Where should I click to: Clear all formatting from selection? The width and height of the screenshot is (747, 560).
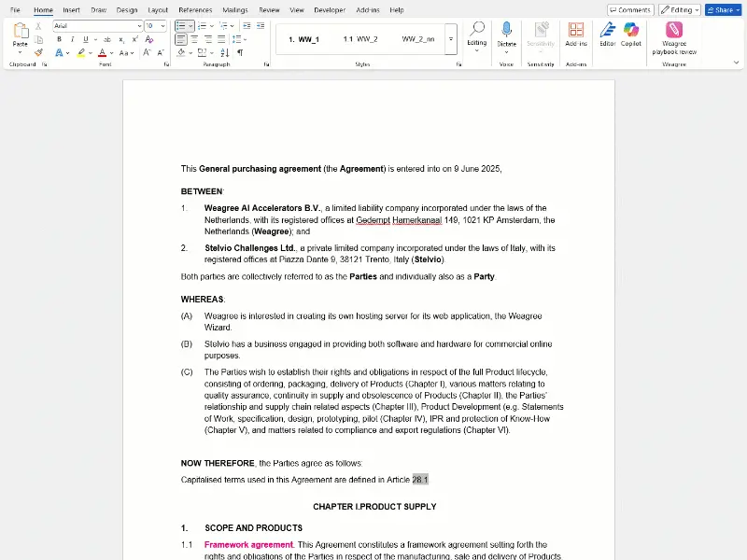[149, 39]
